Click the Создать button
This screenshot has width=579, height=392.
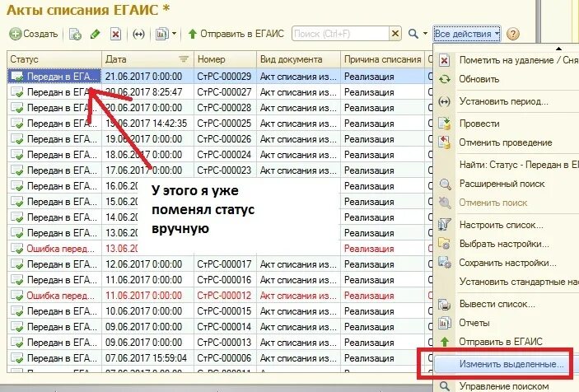coord(34,34)
